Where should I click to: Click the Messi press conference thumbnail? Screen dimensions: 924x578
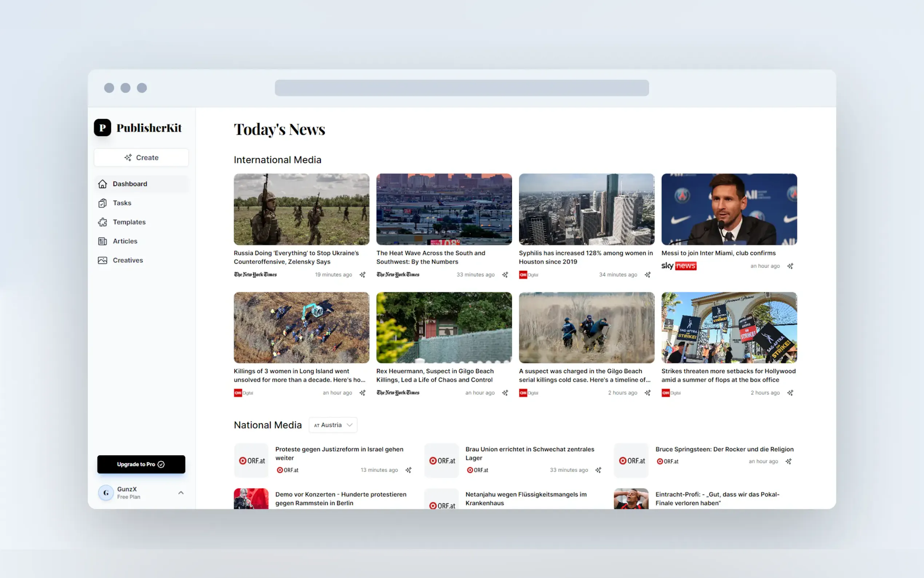point(729,209)
